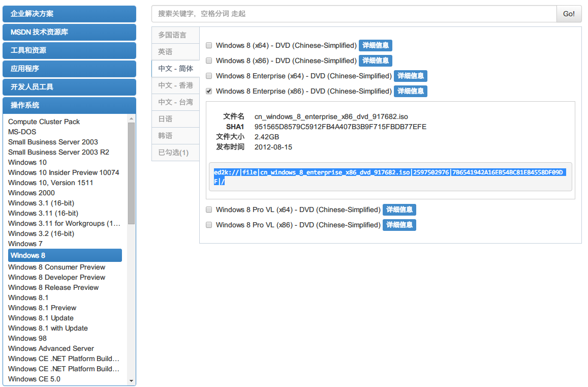Open 多国语言 language tab
Viewport: 588px width, 387px height.
tap(175, 35)
